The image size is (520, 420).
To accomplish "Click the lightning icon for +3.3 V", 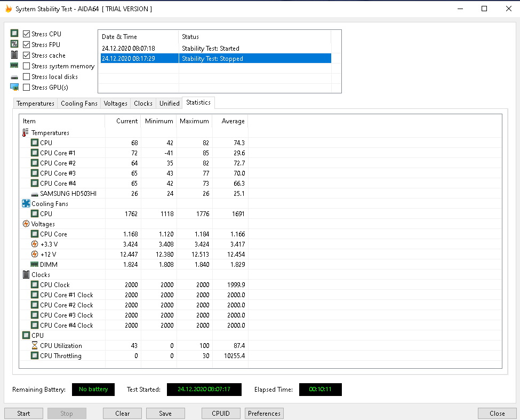I will 35,244.
